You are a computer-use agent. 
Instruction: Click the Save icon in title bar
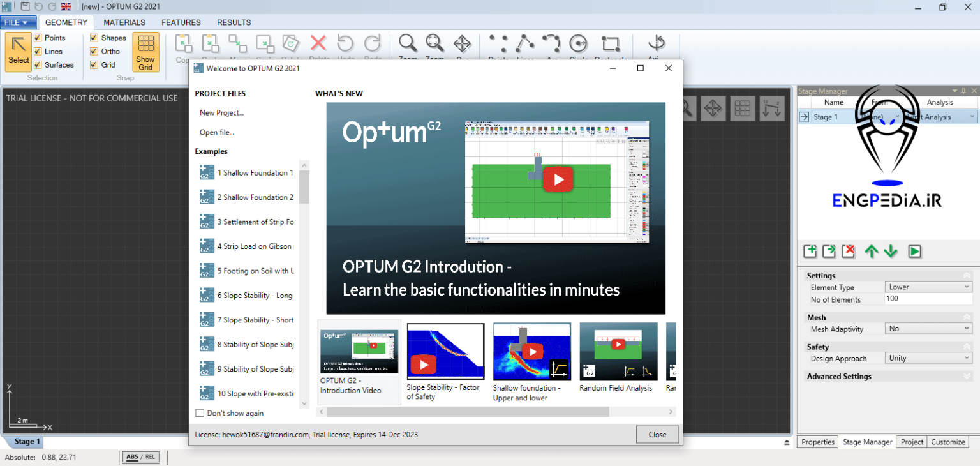[x=25, y=6]
